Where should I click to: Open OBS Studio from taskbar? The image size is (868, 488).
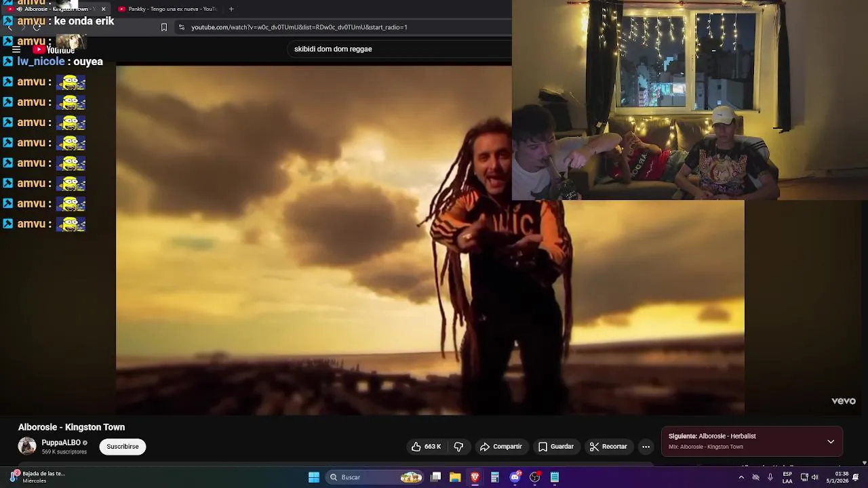[535, 477]
